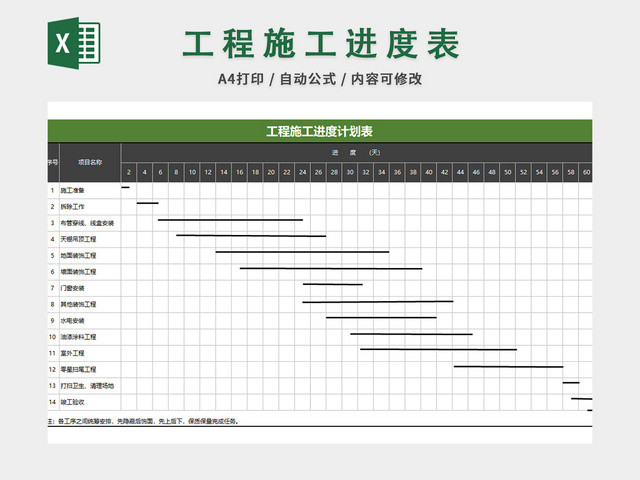The width and height of the screenshot is (640, 480).
Task: Select the green banner 工程施工进度计划表
Action: tap(320, 131)
